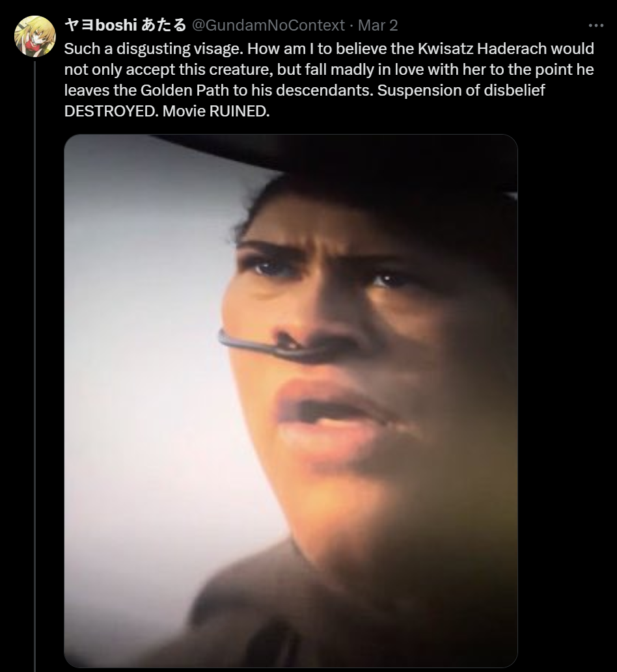
Task: Open the anime profile avatar picture
Action: click(x=34, y=36)
